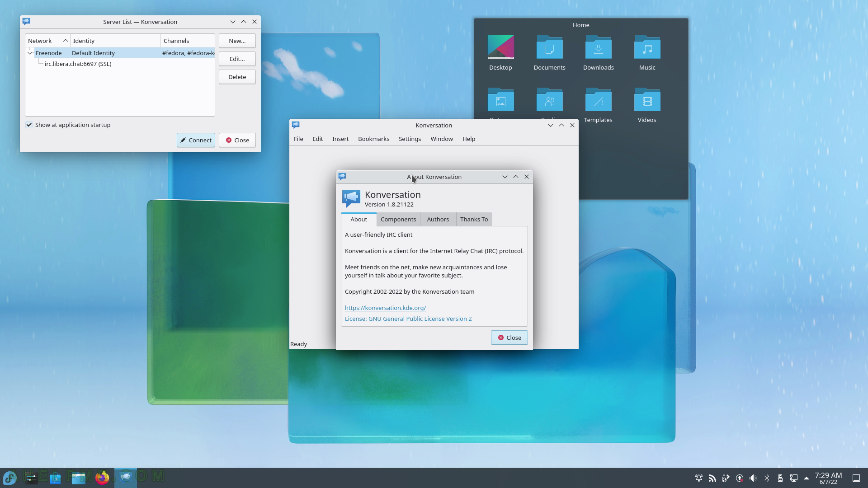Image resolution: width=868 pixels, height=488 pixels.
Task: Switch to the Components tab
Action: tap(398, 219)
